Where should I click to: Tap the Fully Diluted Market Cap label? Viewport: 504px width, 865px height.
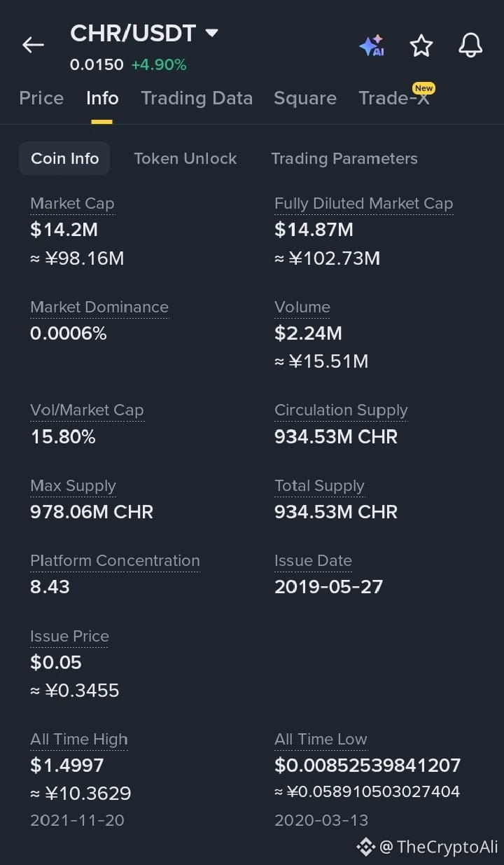pyautogui.click(x=363, y=203)
